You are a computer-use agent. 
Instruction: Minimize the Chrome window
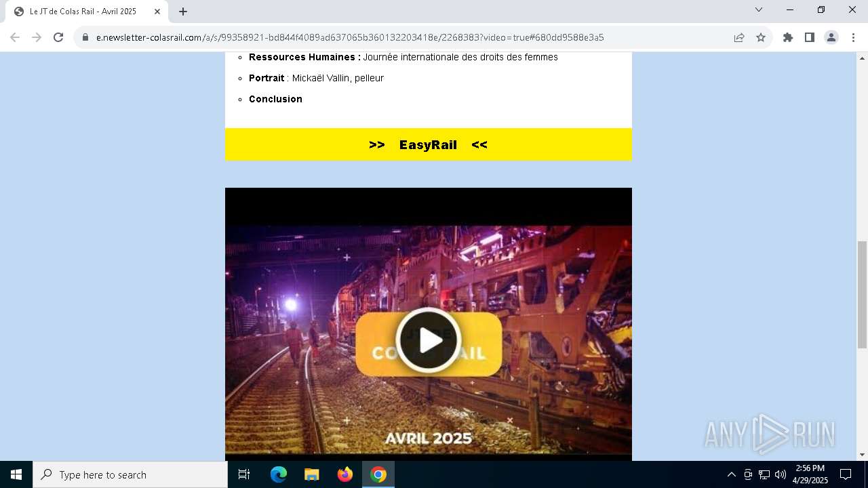[x=790, y=9]
